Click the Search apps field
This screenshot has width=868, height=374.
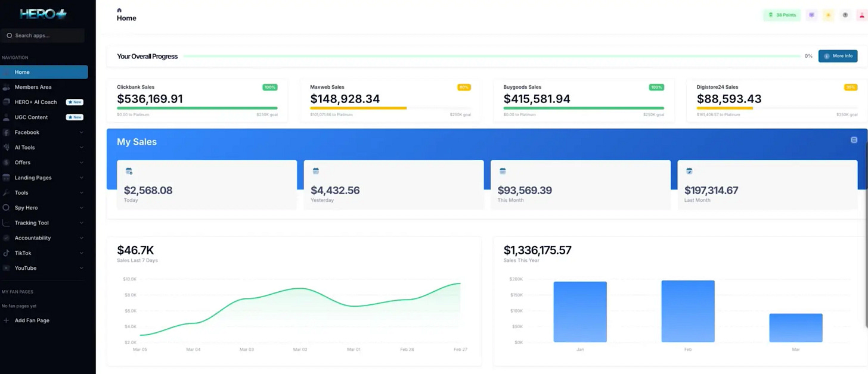click(x=43, y=35)
